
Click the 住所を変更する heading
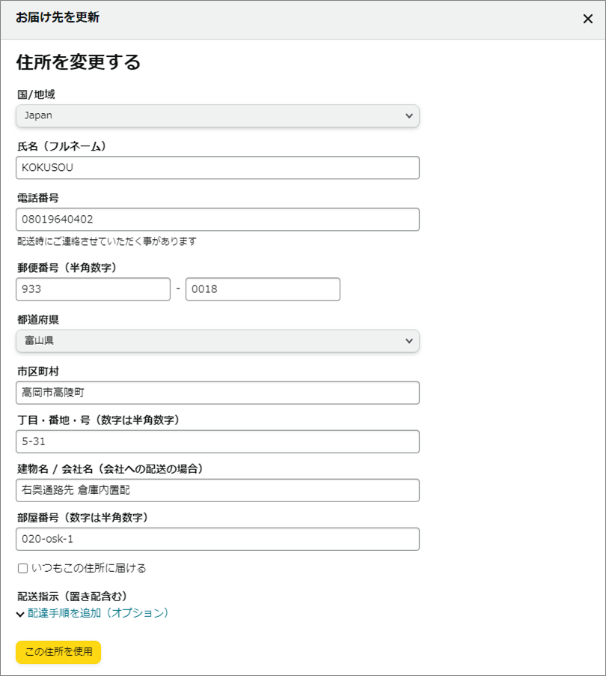[x=78, y=62]
